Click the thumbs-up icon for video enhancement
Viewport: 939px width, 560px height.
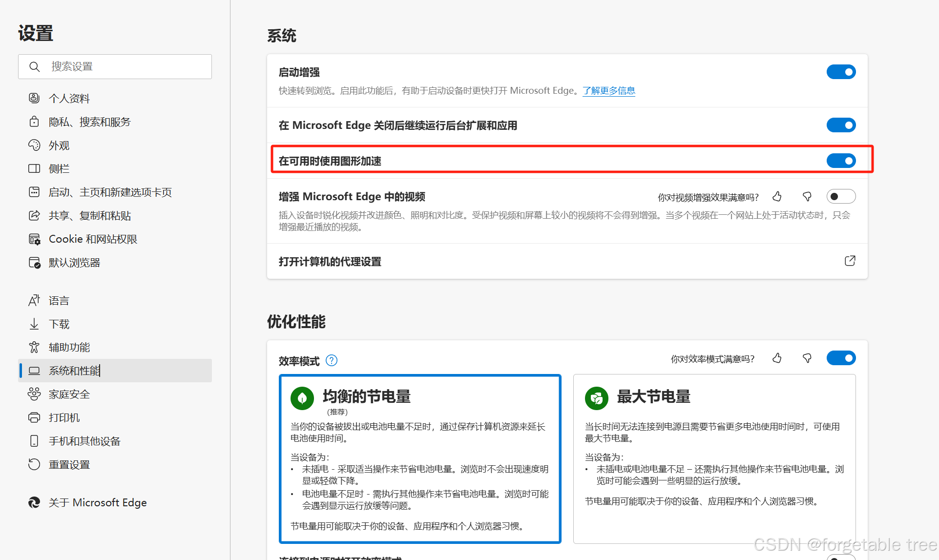point(777,197)
